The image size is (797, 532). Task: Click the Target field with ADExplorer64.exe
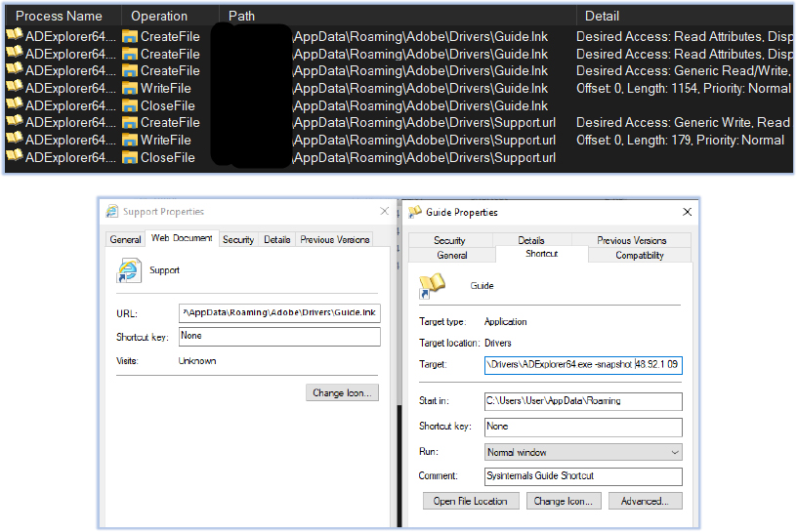(583, 365)
